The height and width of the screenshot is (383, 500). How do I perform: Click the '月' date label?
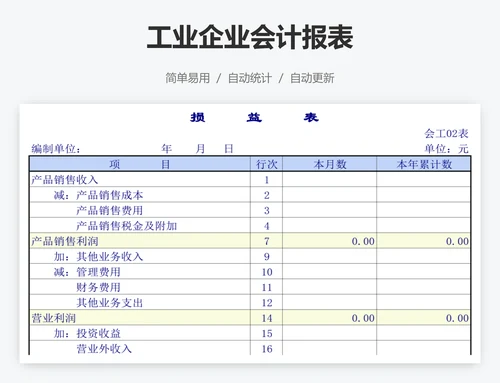point(200,149)
